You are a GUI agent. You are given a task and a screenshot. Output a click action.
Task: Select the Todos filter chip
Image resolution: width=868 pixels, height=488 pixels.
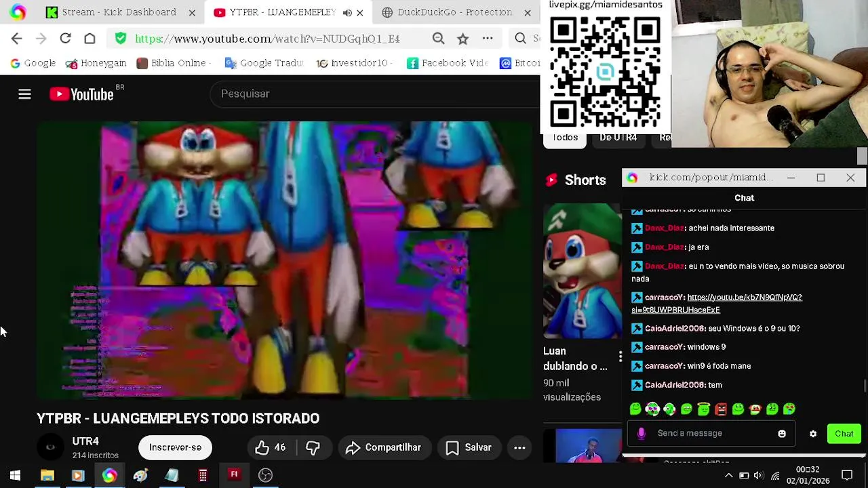coord(565,138)
